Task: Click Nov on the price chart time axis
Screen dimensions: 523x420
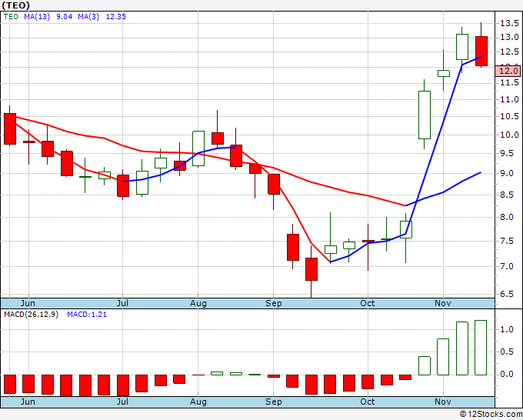Action: pyautogui.click(x=442, y=303)
